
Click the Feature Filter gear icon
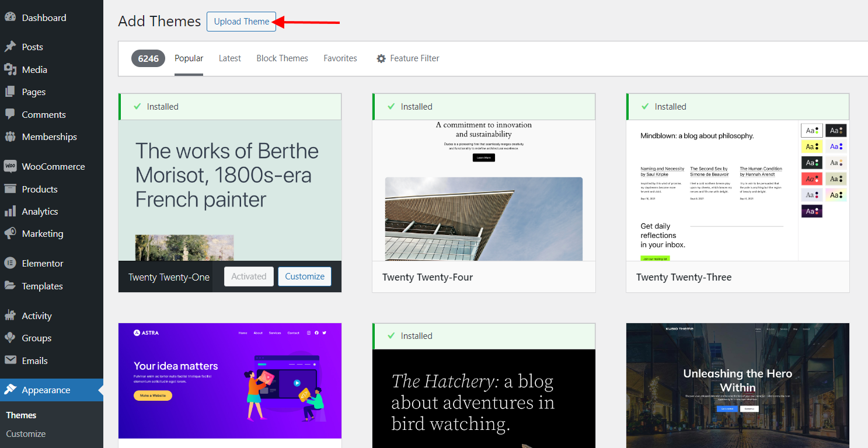coord(381,58)
